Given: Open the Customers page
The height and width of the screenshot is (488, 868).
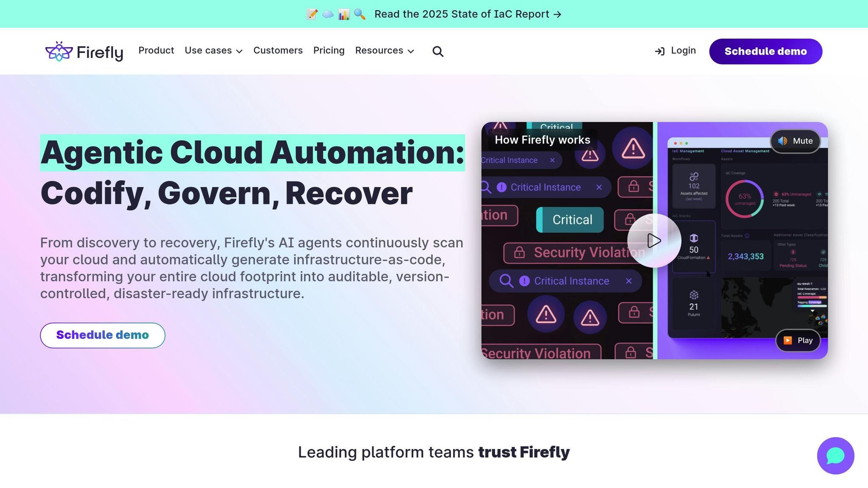Looking at the screenshot, I should 278,51.
